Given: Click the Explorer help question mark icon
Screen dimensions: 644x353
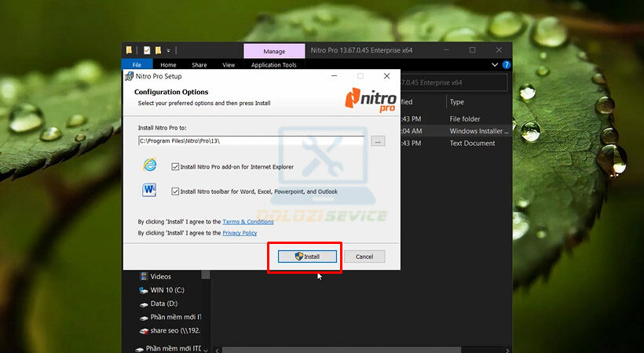Looking at the screenshot, I should pyautogui.click(x=507, y=64).
